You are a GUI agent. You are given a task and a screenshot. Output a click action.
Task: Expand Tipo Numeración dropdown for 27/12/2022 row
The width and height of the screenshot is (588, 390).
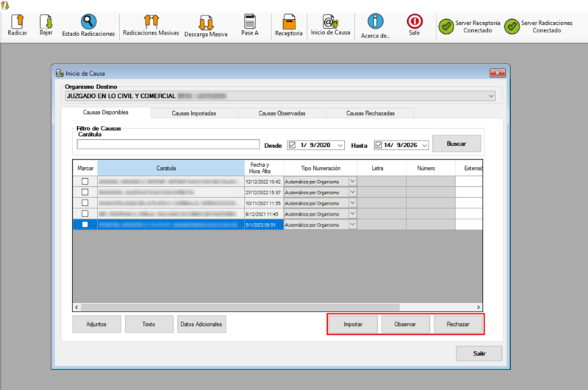coord(353,192)
